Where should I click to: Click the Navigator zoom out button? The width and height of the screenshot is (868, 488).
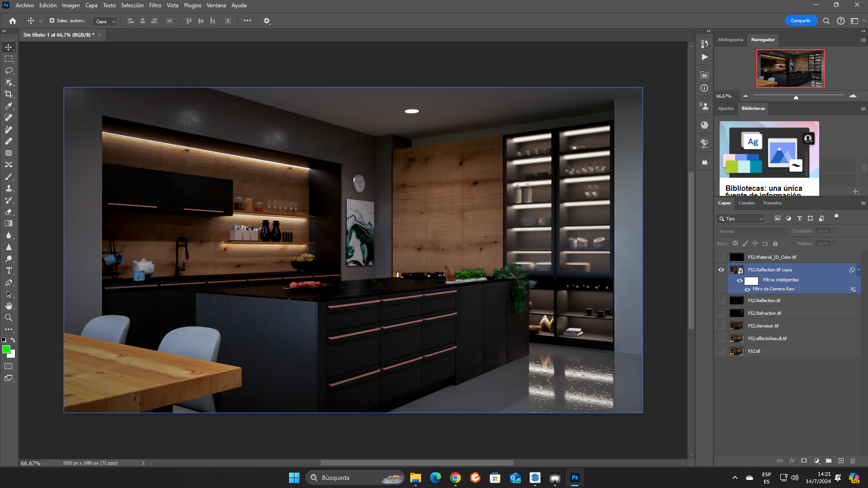tap(745, 96)
